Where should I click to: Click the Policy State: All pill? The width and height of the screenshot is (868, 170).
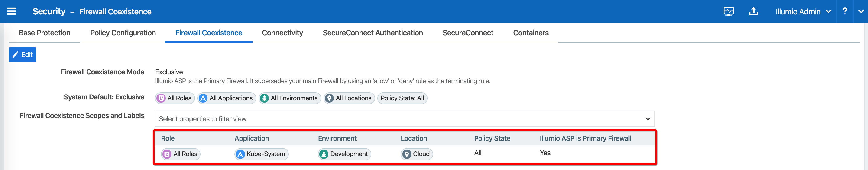(402, 98)
